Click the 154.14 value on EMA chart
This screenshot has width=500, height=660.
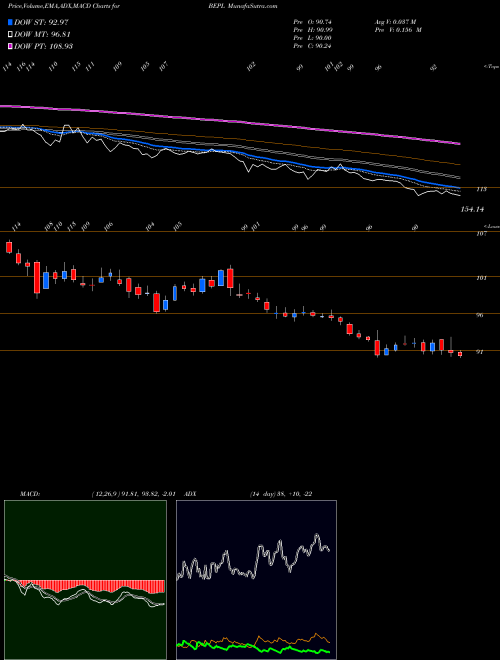coord(472,209)
